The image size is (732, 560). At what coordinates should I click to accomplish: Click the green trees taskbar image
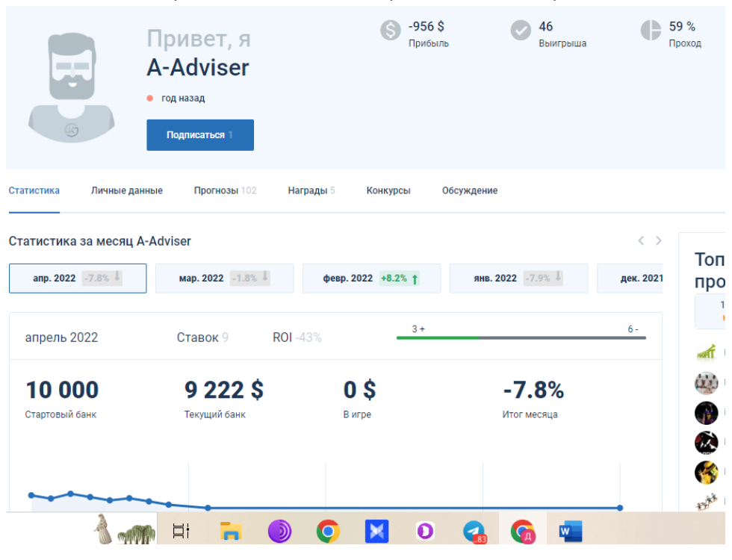[x=136, y=535]
